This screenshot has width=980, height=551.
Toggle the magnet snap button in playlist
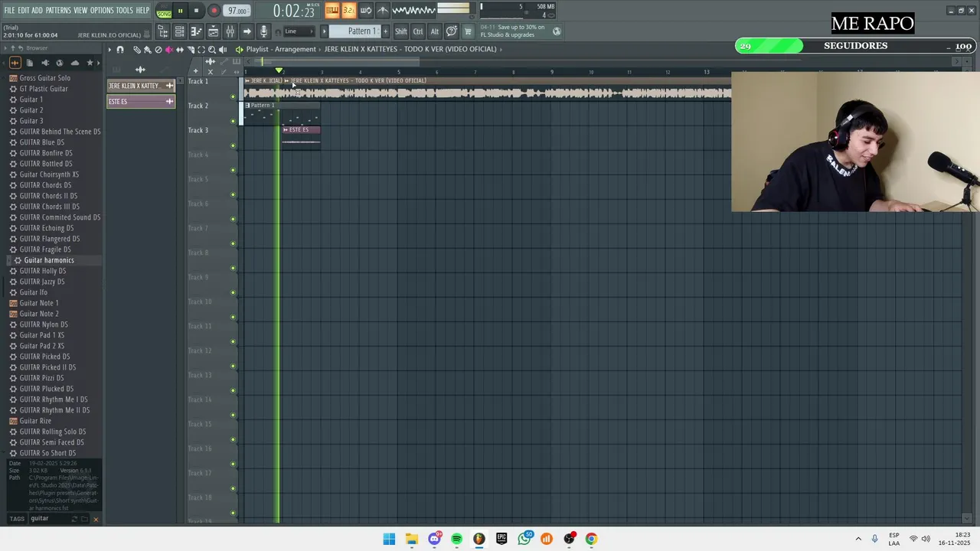click(120, 50)
